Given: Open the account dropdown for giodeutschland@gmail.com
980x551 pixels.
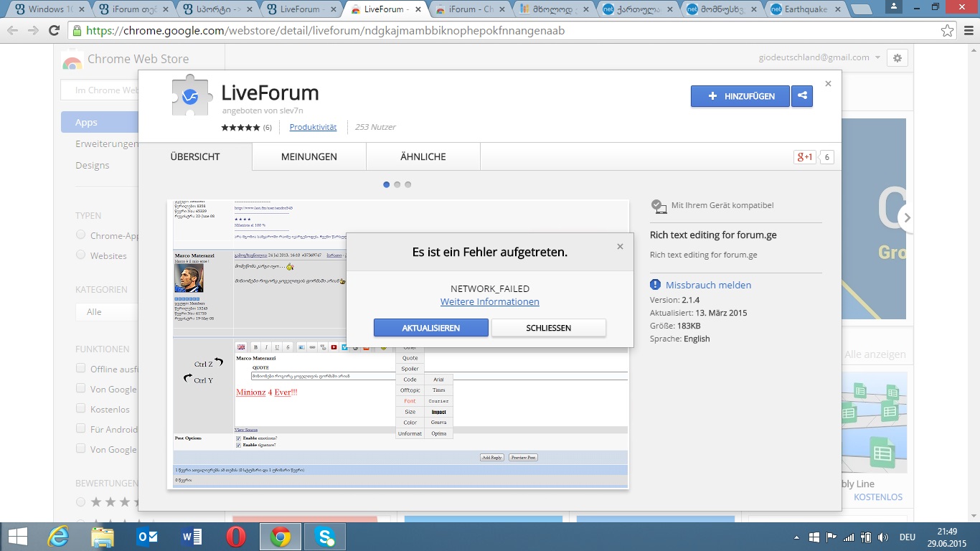Looking at the screenshot, I should click(819, 57).
